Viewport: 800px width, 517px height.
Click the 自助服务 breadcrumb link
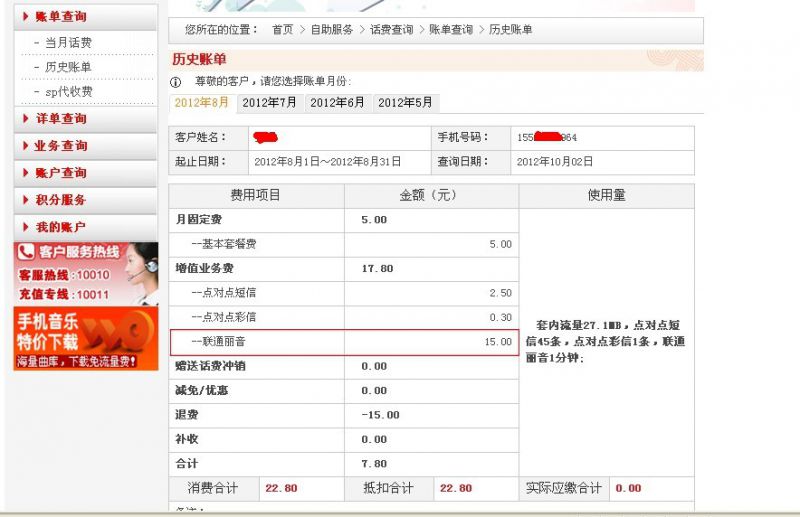[x=333, y=30]
